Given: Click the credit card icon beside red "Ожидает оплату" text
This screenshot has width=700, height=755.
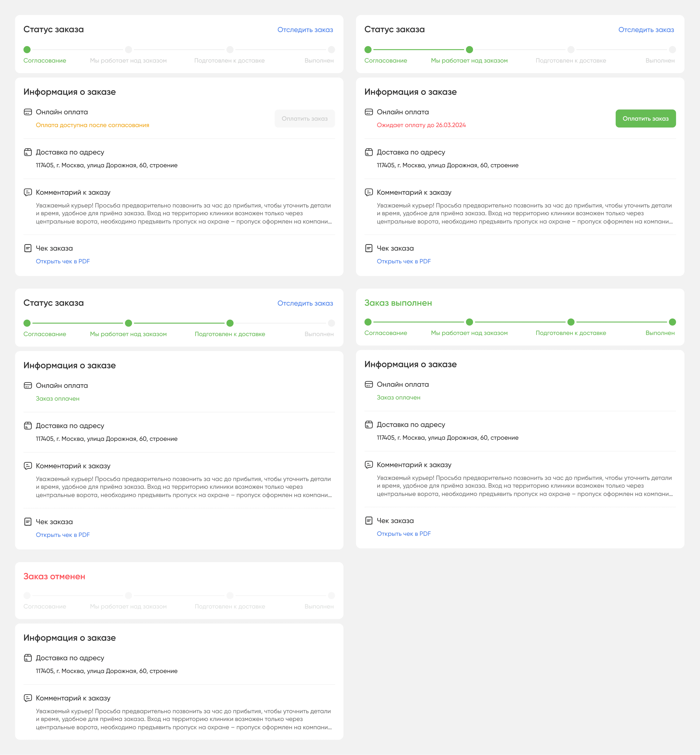Looking at the screenshot, I should pyautogui.click(x=368, y=112).
